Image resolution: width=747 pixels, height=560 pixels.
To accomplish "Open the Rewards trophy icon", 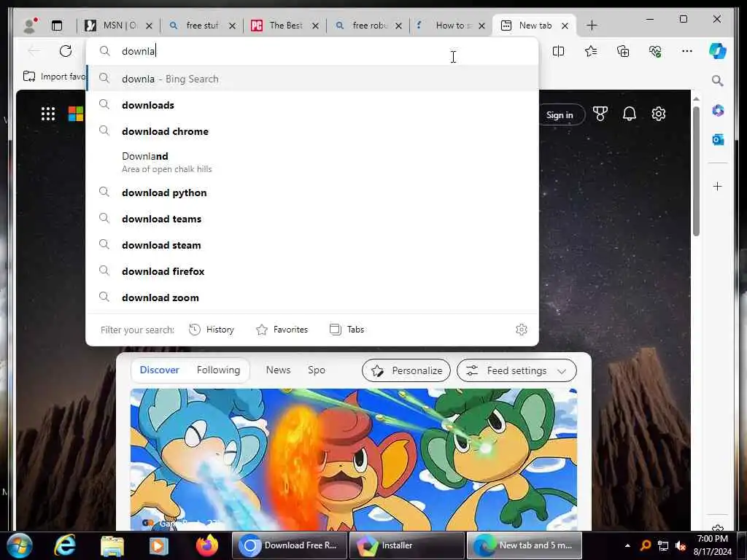I will [x=600, y=114].
